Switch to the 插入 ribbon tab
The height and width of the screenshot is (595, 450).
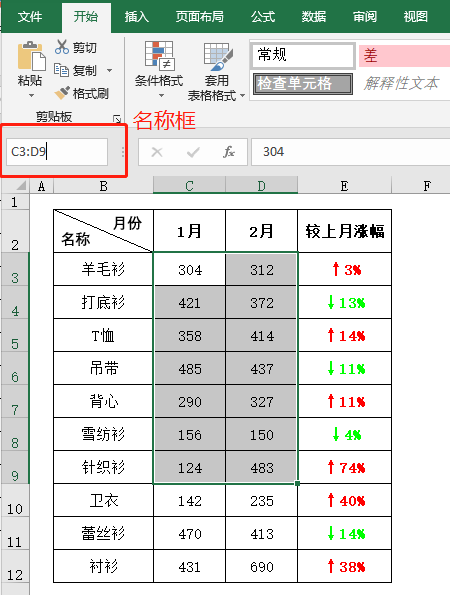click(x=137, y=17)
